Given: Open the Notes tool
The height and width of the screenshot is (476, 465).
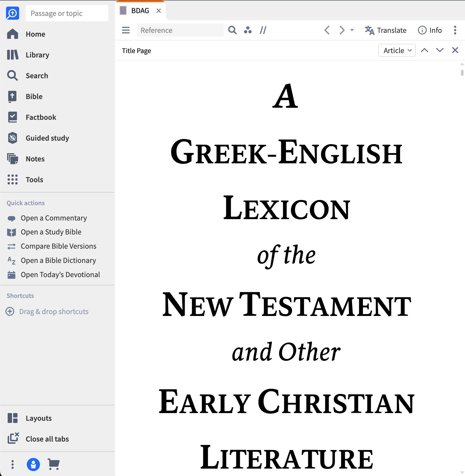Looking at the screenshot, I should [35, 159].
